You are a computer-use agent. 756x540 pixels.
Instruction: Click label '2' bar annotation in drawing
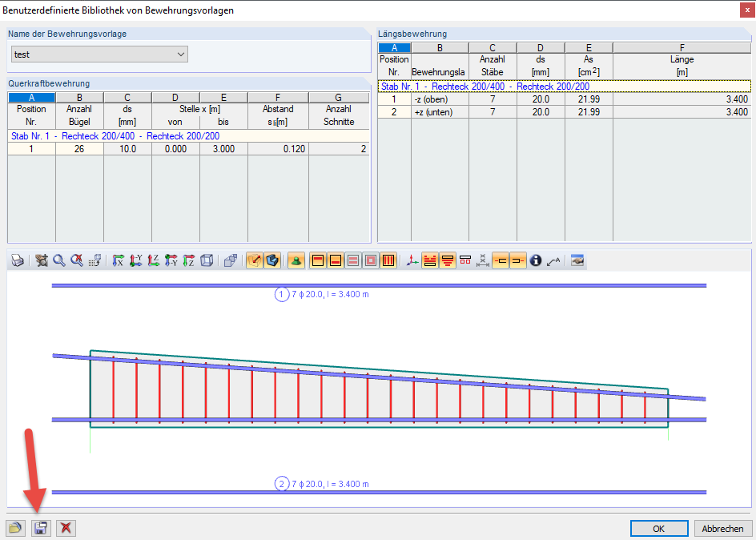[322, 484]
